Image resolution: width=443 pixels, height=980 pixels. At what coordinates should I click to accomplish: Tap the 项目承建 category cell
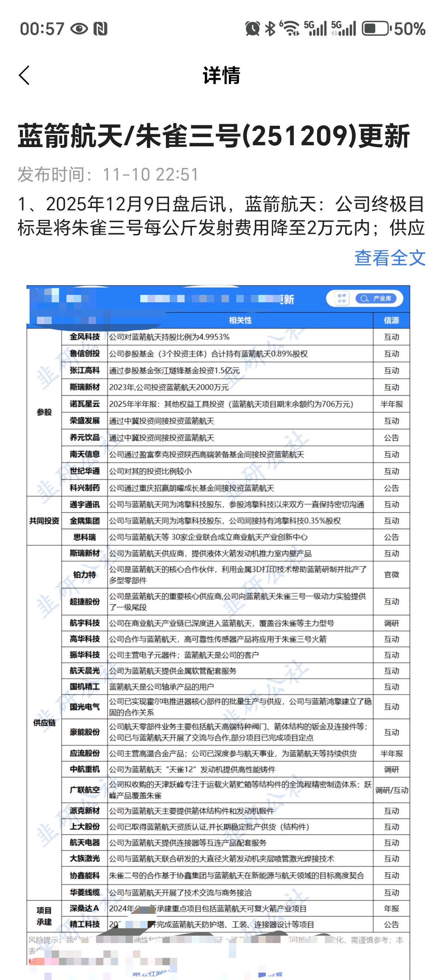pyautogui.click(x=44, y=916)
